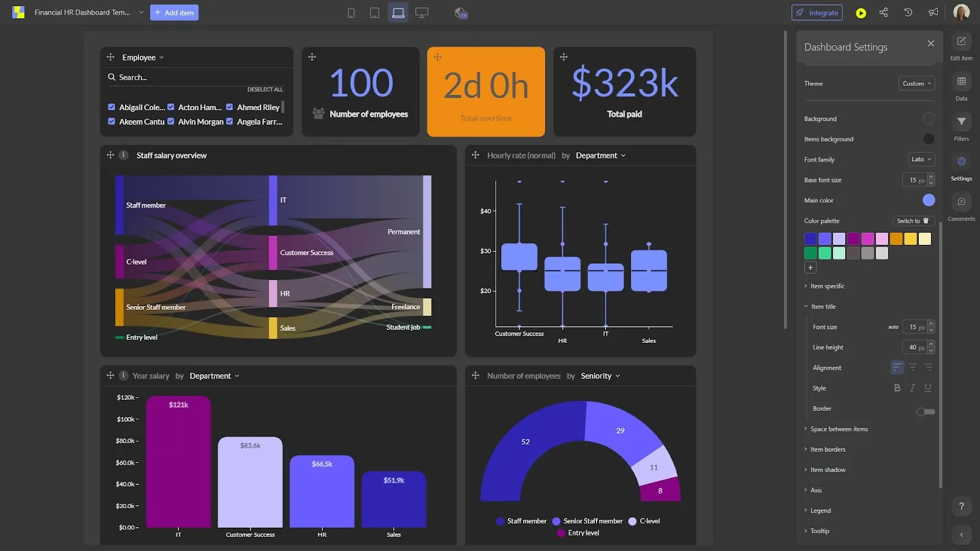Open the Data panel icon
This screenshot has height=551, width=980.
coord(962,81)
